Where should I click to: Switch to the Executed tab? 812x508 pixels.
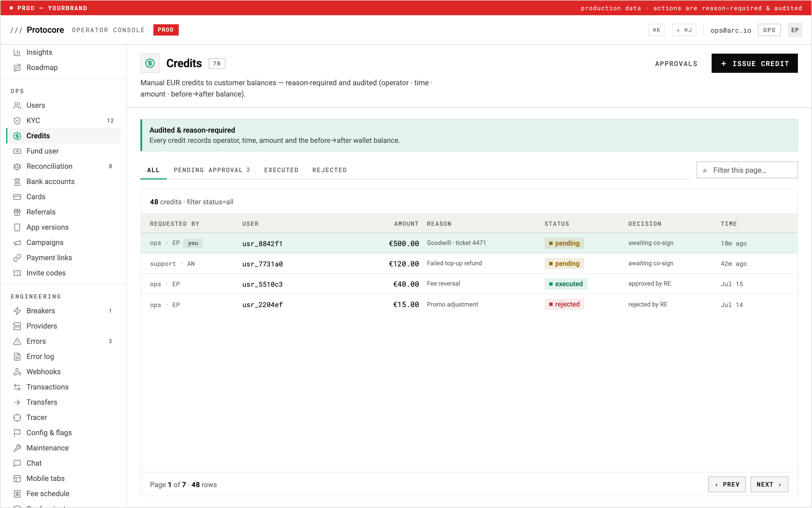pyautogui.click(x=281, y=170)
